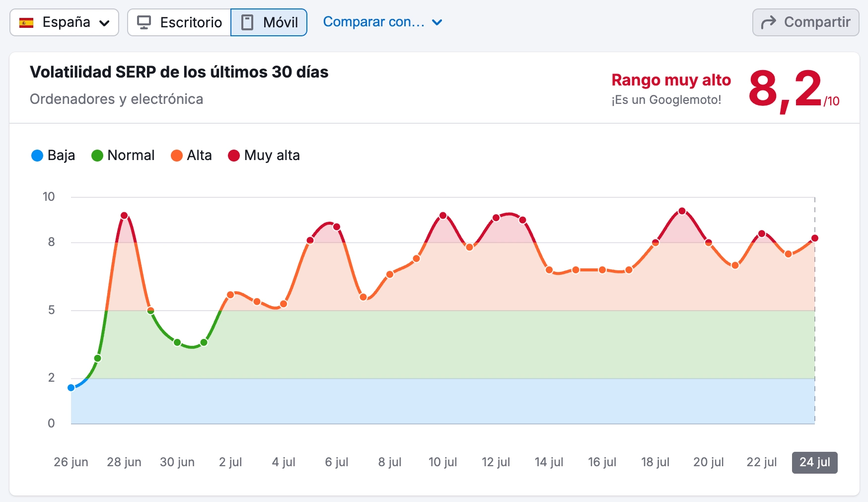Toggle the Baja series in the legend
Viewport: 868px width, 502px height.
(x=53, y=155)
